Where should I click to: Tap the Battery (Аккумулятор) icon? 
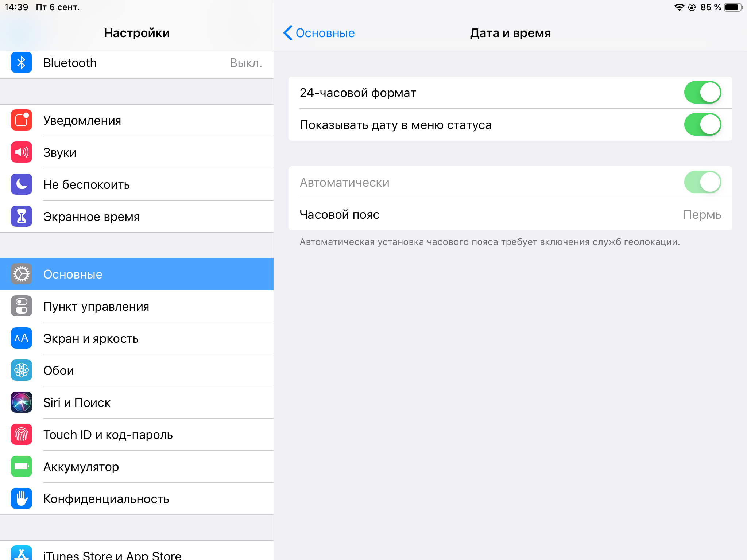click(22, 466)
